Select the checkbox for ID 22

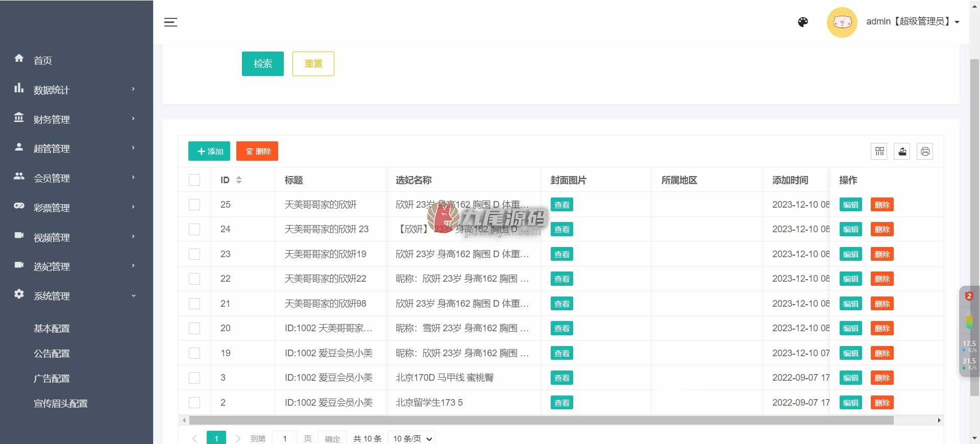pos(194,279)
